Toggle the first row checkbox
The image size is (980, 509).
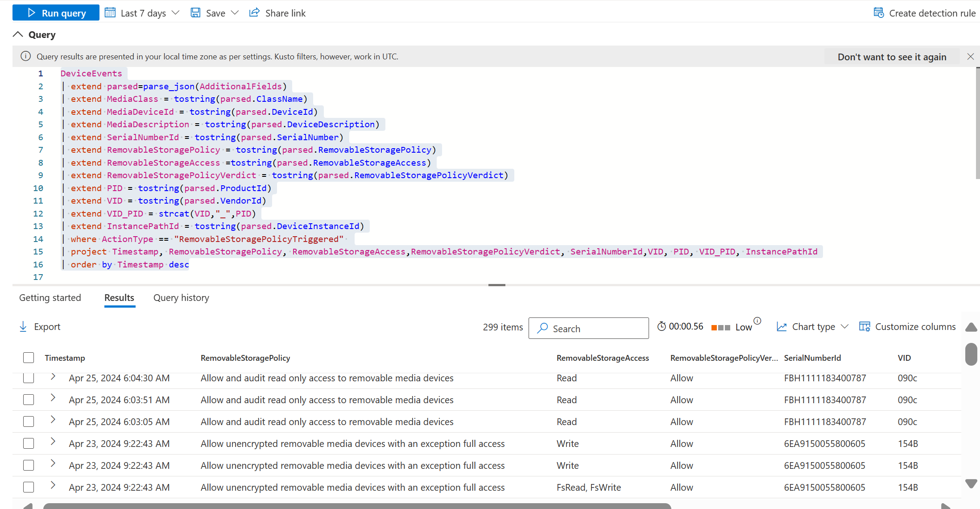pyautogui.click(x=28, y=377)
